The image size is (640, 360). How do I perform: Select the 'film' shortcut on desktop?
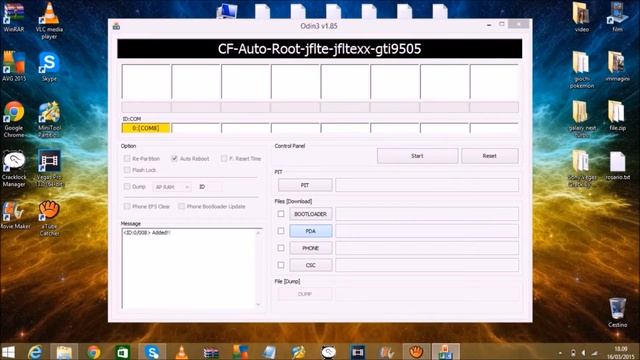pos(617,17)
